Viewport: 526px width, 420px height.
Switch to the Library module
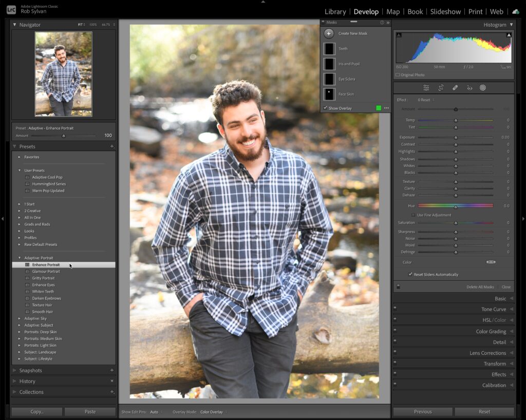click(335, 12)
